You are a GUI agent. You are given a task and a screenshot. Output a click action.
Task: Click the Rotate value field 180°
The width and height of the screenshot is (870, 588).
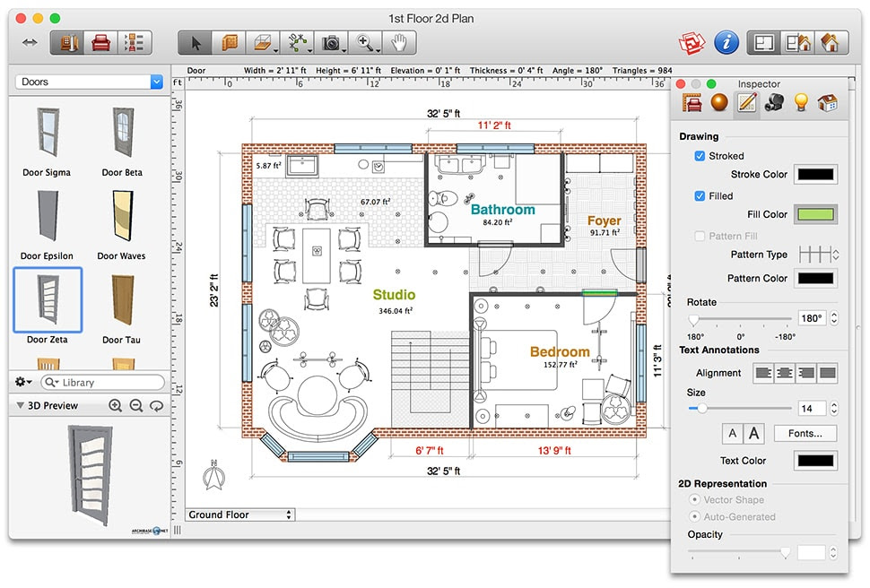coord(812,318)
